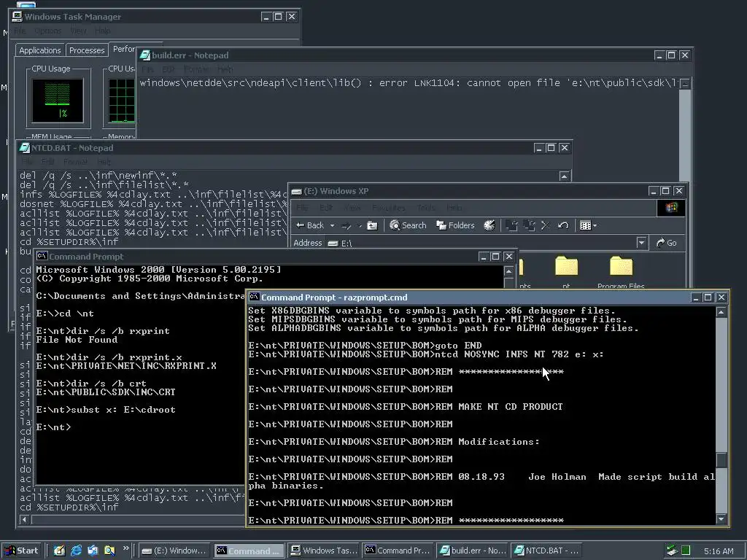Click scroll up arrow in background Command Prompt
The width and height of the screenshot is (747, 560).
(x=508, y=271)
